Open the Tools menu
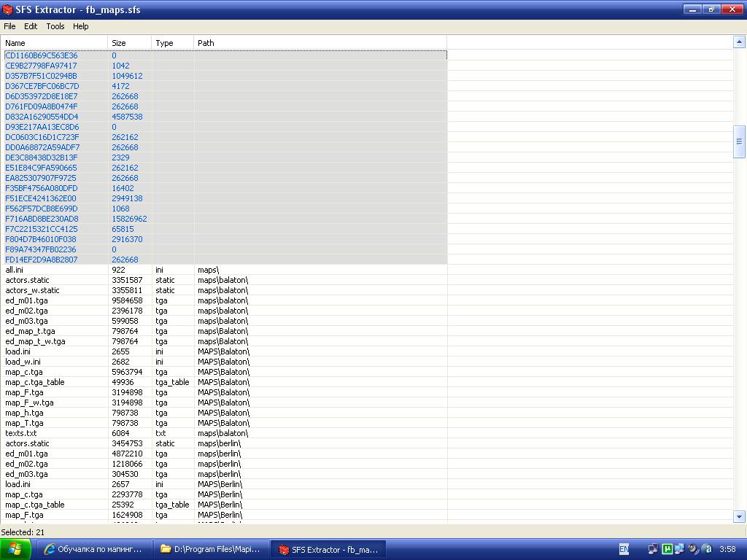The width and height of the screenshot is (747, 560). pyautogui.click(x=55, y=26)
